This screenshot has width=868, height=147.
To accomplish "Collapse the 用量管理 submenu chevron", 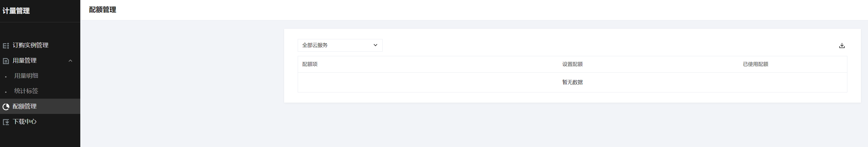I will [70, 61].
